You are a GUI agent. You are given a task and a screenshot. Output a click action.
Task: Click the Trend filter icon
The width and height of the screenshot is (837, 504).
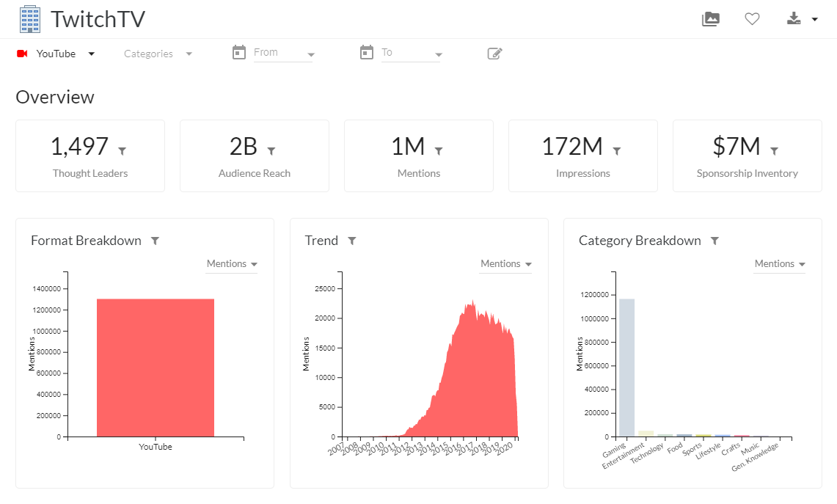(x=352, y=241)
